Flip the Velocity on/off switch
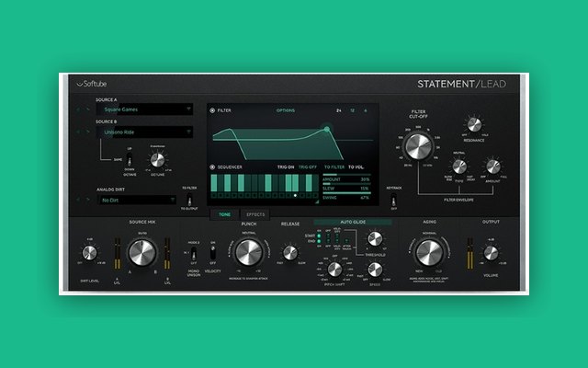Screen dimensions: 588x368 tap(212, 253)
